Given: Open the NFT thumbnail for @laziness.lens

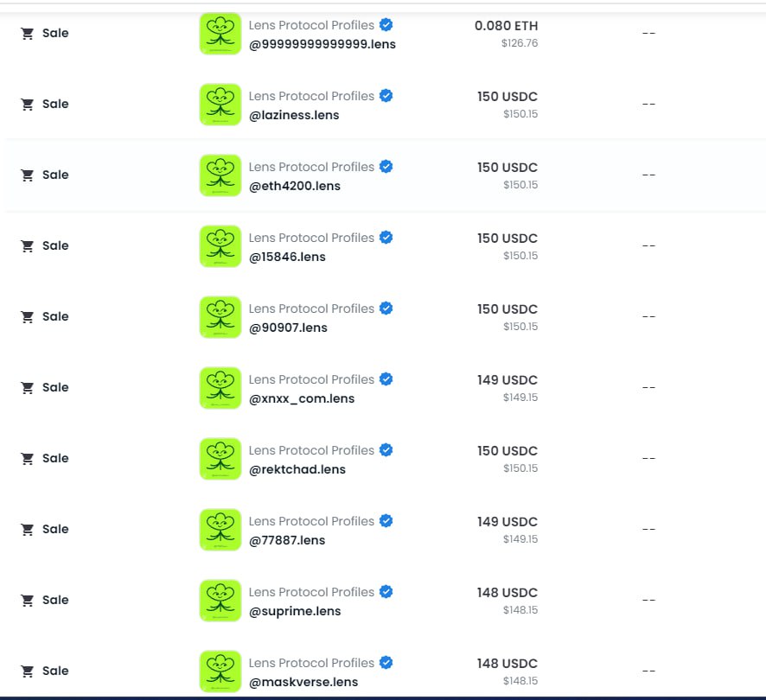Looking at the screenshot, I should point(220,105).
